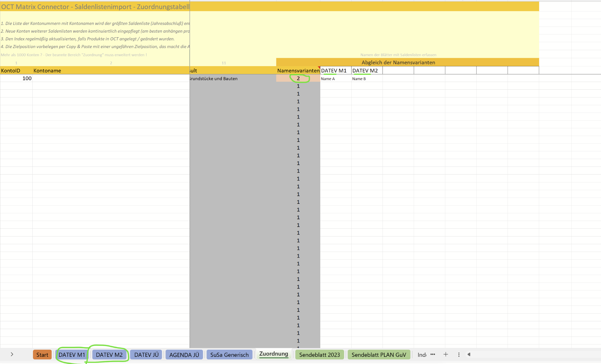Select the circled Namensvarianten cell with value 2
The width and height of the screenshot is (601, 364).
(x=298, y=78)
